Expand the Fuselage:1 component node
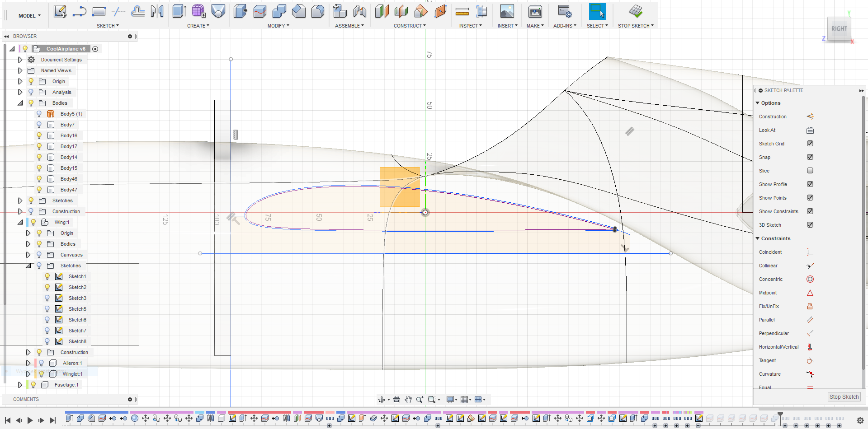The height and width of the screenshot is (429, 868). point(20,385)
